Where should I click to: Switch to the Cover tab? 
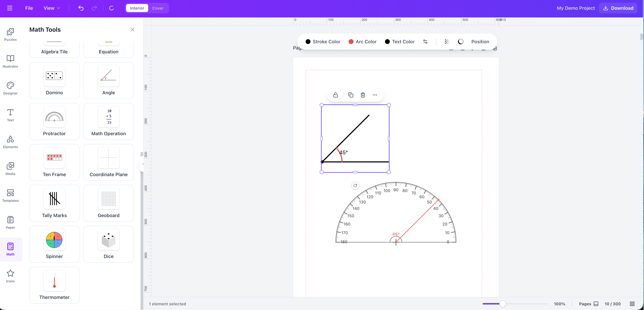tap(158, 8)
